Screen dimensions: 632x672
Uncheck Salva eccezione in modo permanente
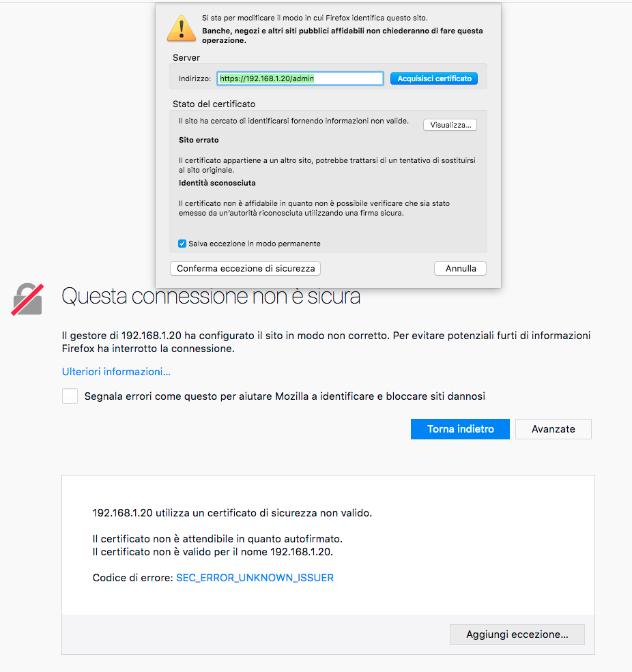click(x=182, y=244)
